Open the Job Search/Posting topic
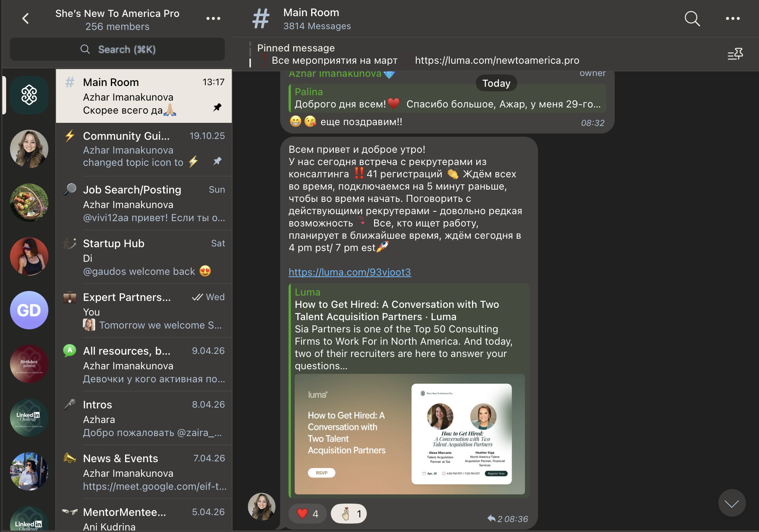 point(144,203)
